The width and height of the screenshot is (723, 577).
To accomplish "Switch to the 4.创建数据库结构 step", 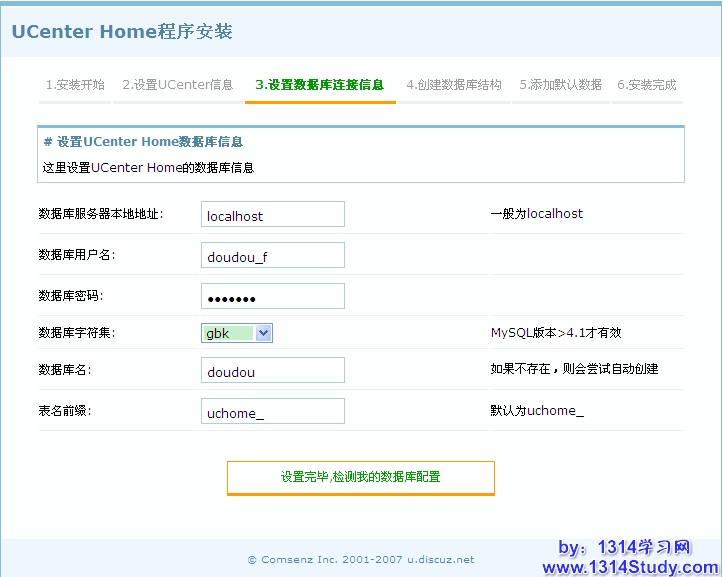I will point(454,85).
